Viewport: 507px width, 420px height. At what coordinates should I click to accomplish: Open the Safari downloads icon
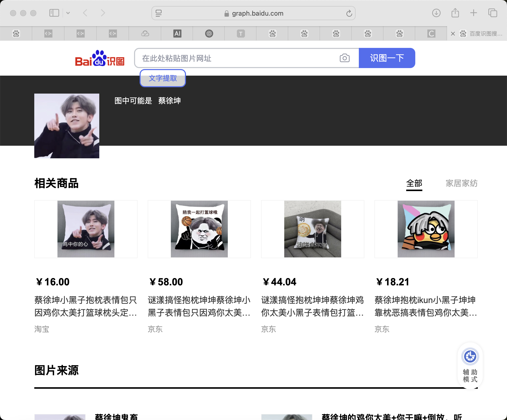[x=436, y=13]
